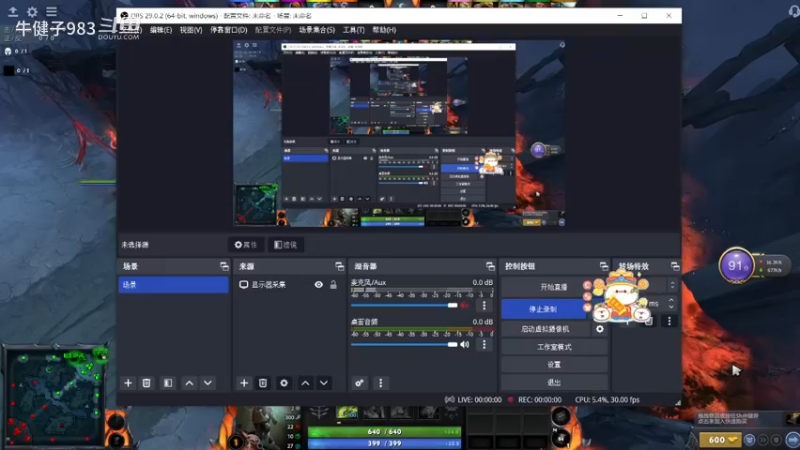Image resolution: width=800 pixels, height=450 pixels.
Task: Click the Dota minimap at bottom-left
Action: click(55, 396)
